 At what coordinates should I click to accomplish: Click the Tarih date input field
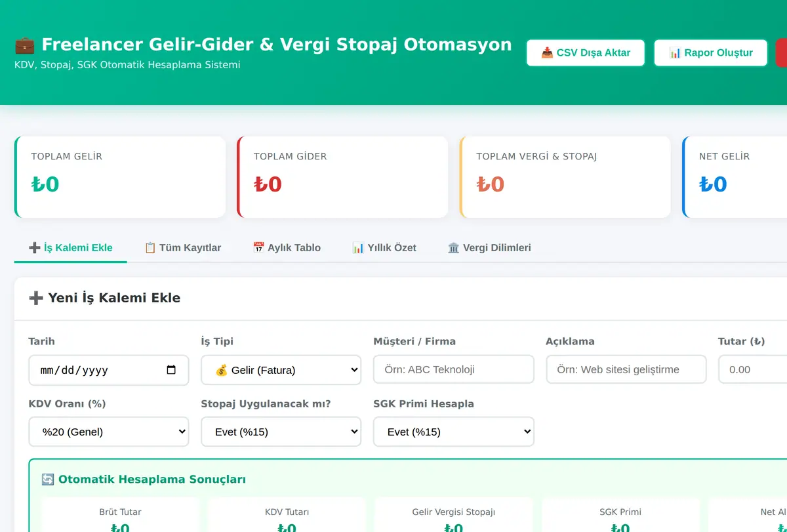pyautogui.click(x=109, y=370)
